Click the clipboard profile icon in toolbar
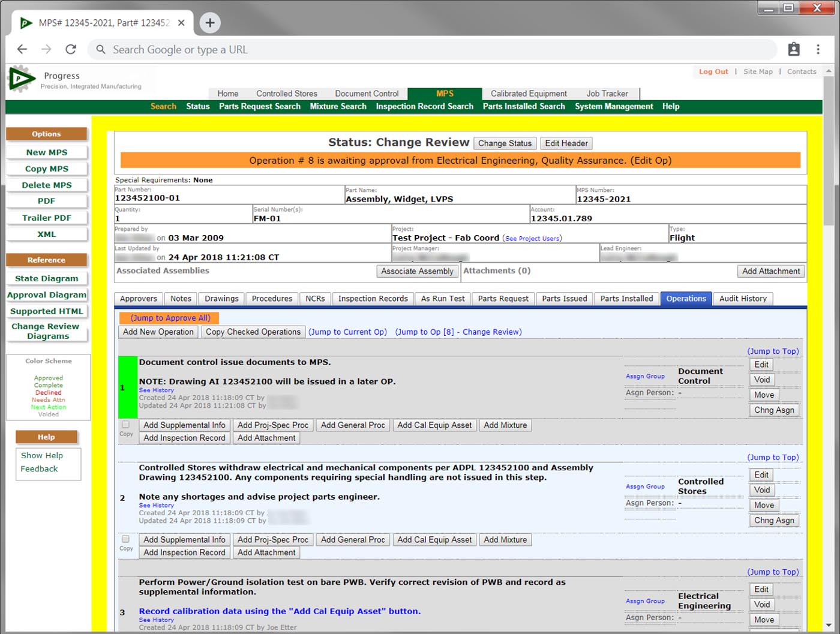 (793, 50)
